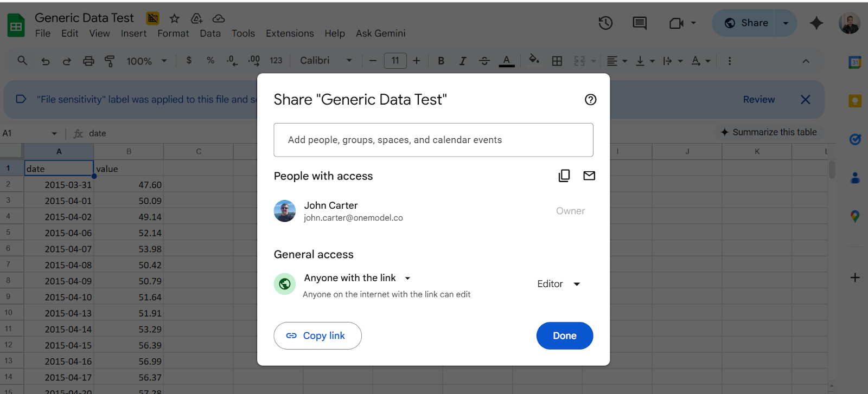This screenshot has width=868, height=394.
Task: Open Google Maps side panel icon
Action: [x=855, y=216]
